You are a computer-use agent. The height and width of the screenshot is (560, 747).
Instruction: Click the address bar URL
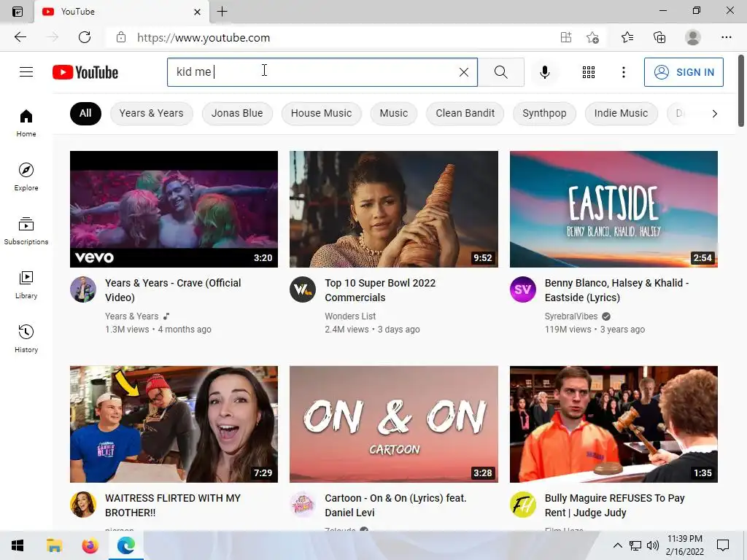click(204, 38)
